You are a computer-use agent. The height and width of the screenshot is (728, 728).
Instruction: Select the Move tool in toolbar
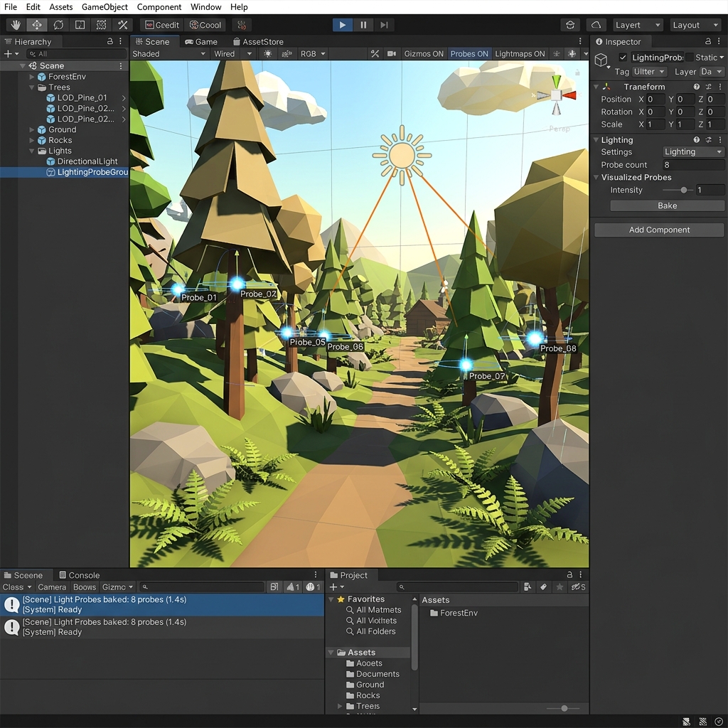(37, 25)
